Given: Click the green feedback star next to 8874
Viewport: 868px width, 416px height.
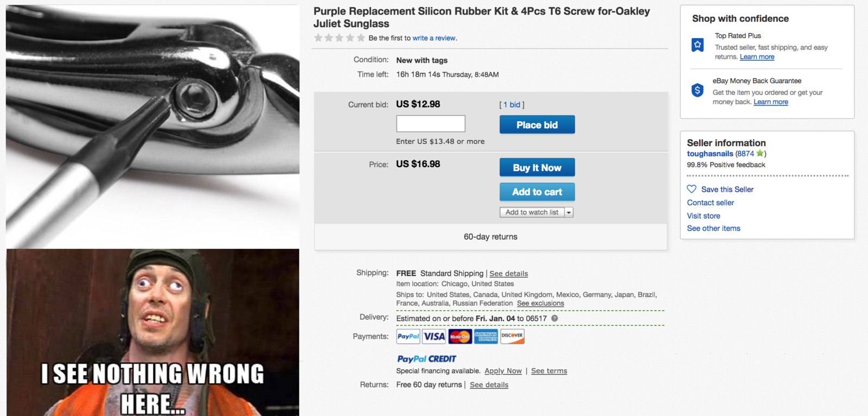Looking at the screenshot, I should [760, 154].
